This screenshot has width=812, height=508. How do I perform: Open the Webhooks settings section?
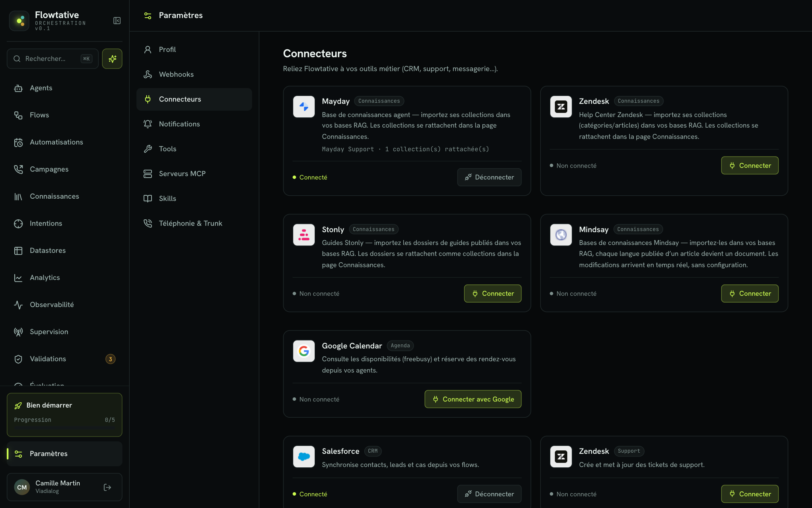[x=194, y=75]
